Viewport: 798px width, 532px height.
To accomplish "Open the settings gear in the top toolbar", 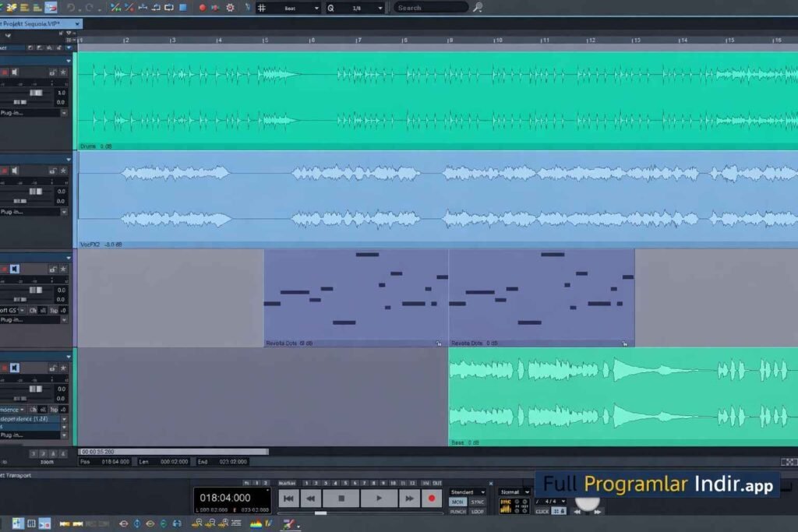I will click(x=230, y=8).
